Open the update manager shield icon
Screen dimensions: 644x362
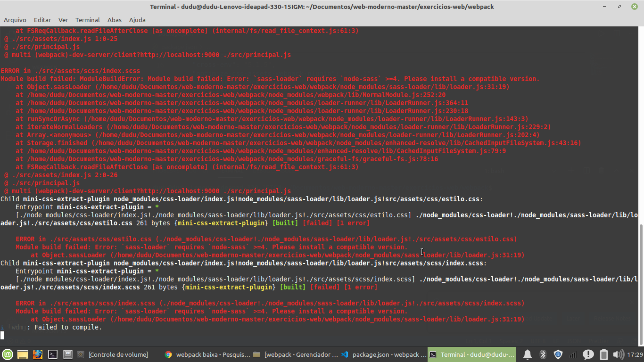(558, 354)
